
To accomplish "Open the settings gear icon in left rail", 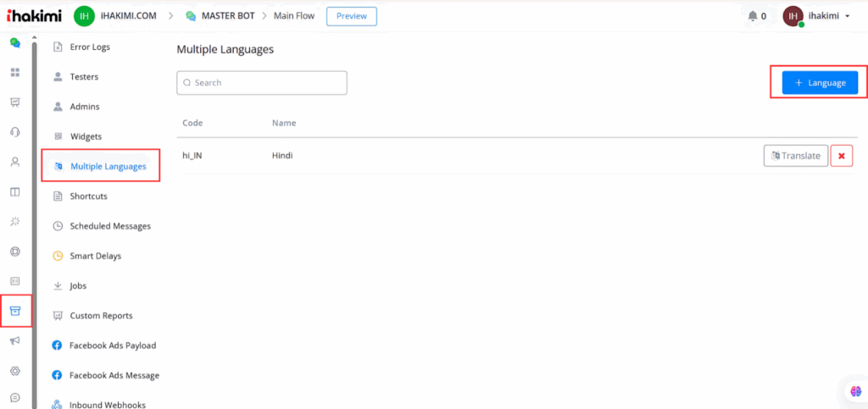I will pos(14,371).
